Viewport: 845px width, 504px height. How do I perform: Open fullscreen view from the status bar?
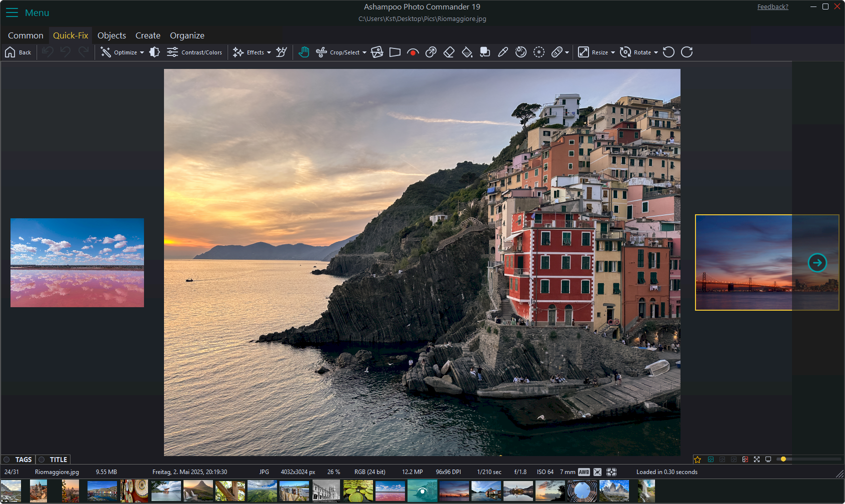[x=757, y=459]
